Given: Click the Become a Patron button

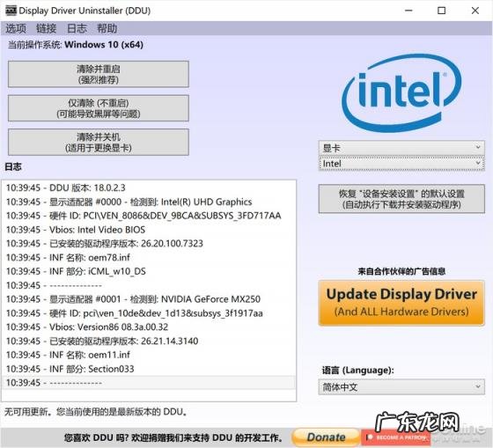Looking at the screenshot, I should [x=396, y=437].
